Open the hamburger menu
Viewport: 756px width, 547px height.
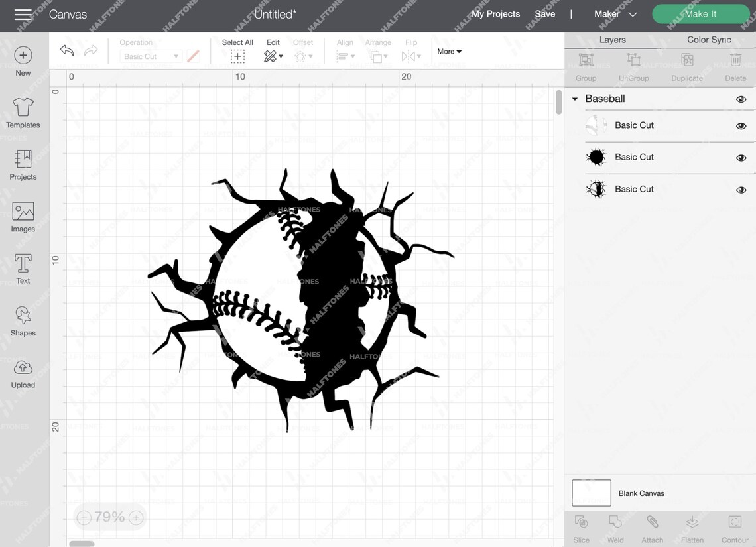pos(24,13)
